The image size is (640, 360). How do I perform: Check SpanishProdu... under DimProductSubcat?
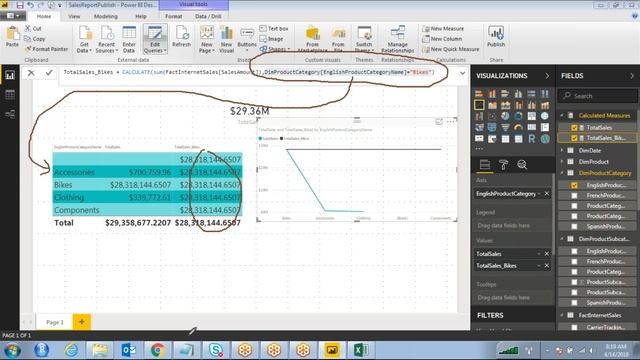(x=574, y=303)
